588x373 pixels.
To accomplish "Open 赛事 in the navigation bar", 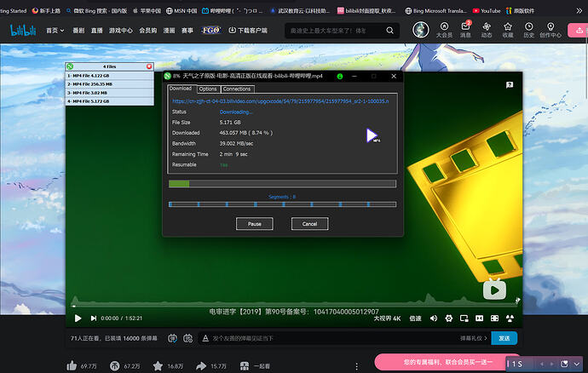I will (x=187, y=31).
